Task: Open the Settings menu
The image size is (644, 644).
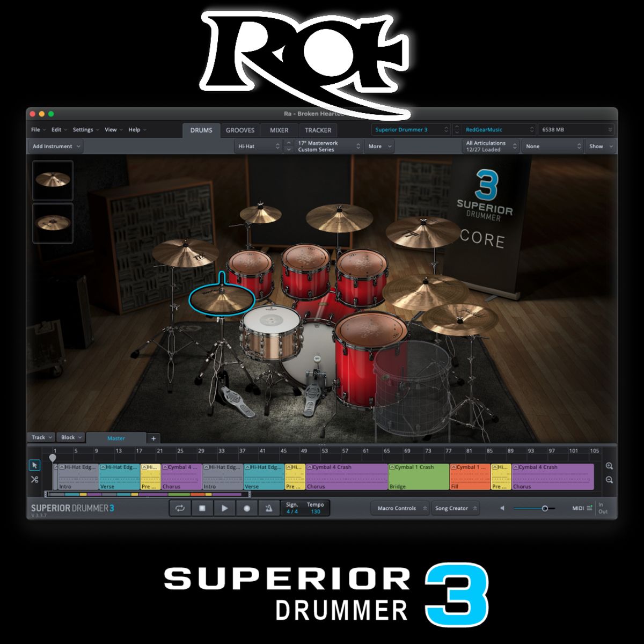Action: coord(85,130)
